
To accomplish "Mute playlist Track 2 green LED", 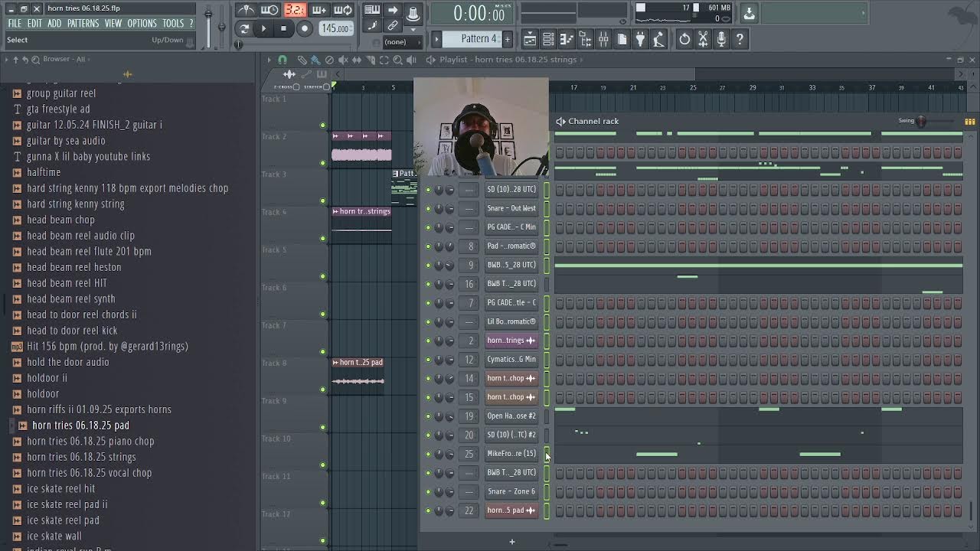I will (322, 163).
